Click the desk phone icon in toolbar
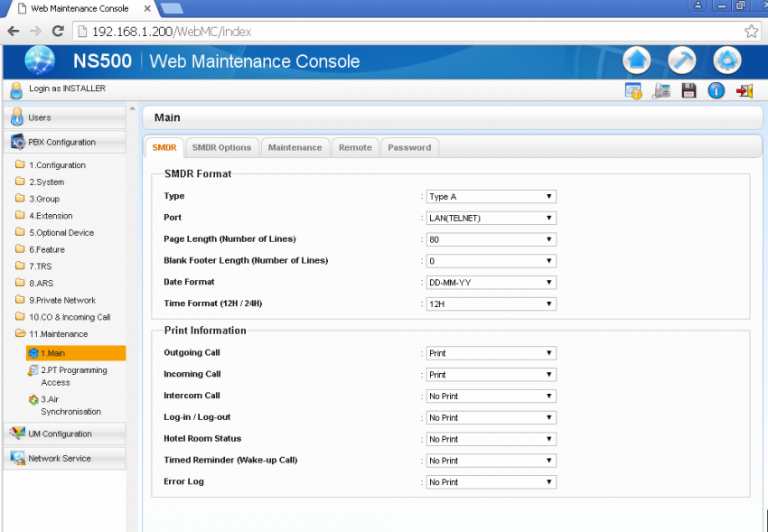 661,90
